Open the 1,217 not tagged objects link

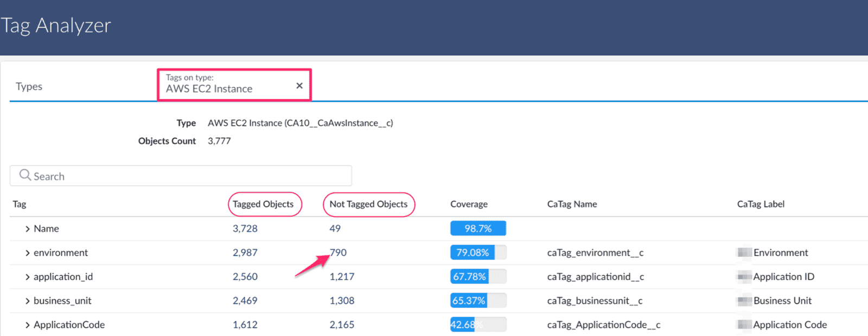click(342, 276)
